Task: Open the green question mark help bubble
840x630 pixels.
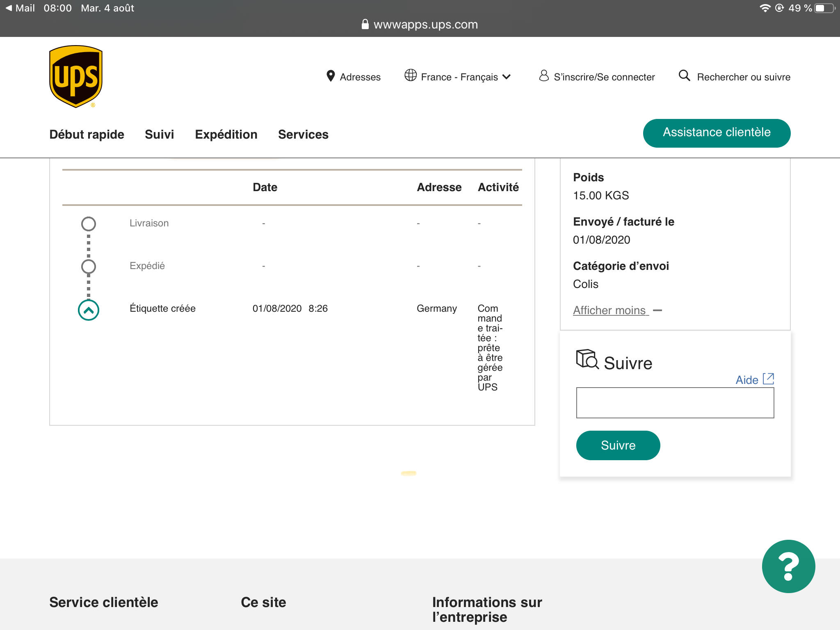Action: pyautogui.click(x=788, y=566)
